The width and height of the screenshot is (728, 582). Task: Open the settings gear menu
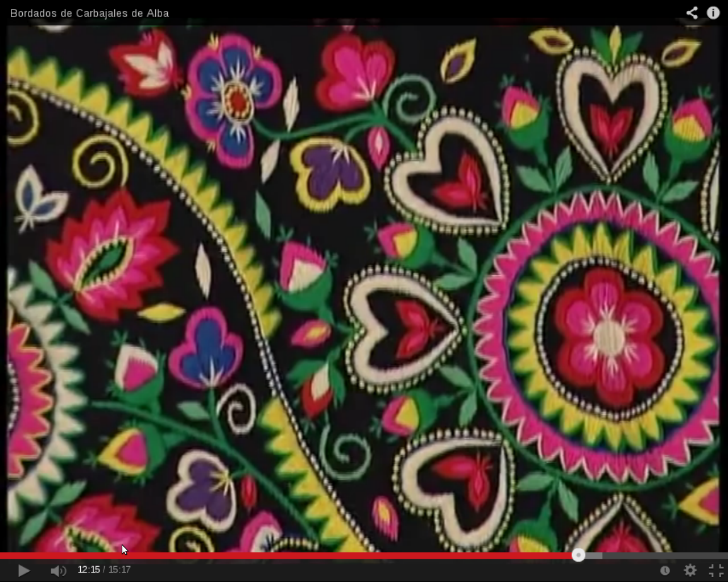point(690,570)
